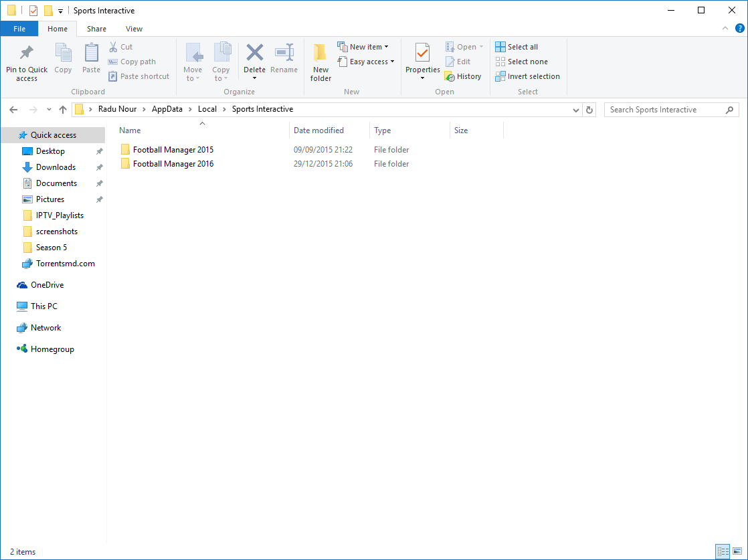Screen dimensions: 748x560
Task: Pin folder to Quick access
Action: click(27, 64)
